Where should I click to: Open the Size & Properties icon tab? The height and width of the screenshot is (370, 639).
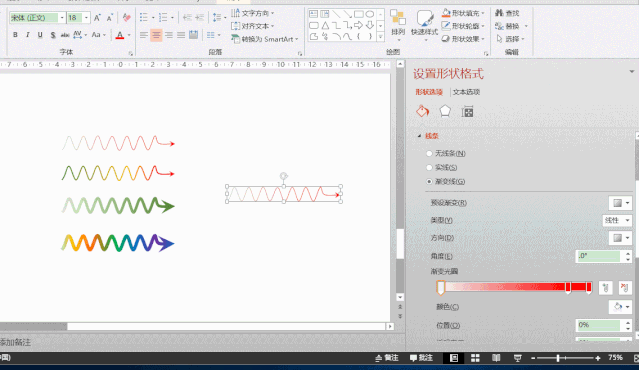[467, 111]
